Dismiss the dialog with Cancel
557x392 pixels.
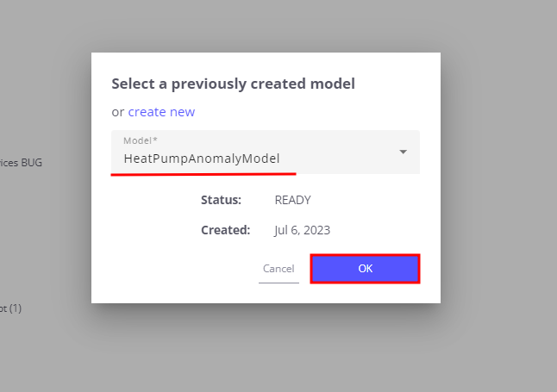[x=278, y=269]
